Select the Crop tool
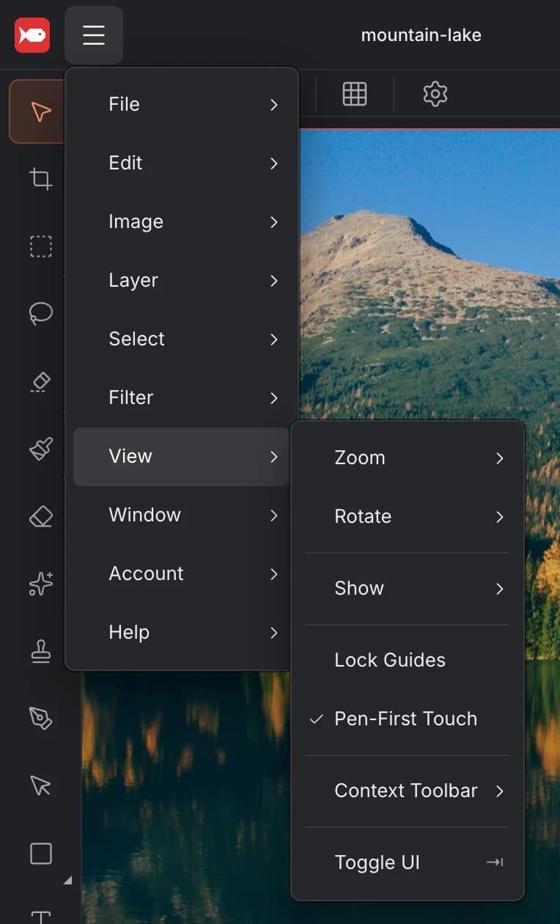560x924 pixels. 40,179
